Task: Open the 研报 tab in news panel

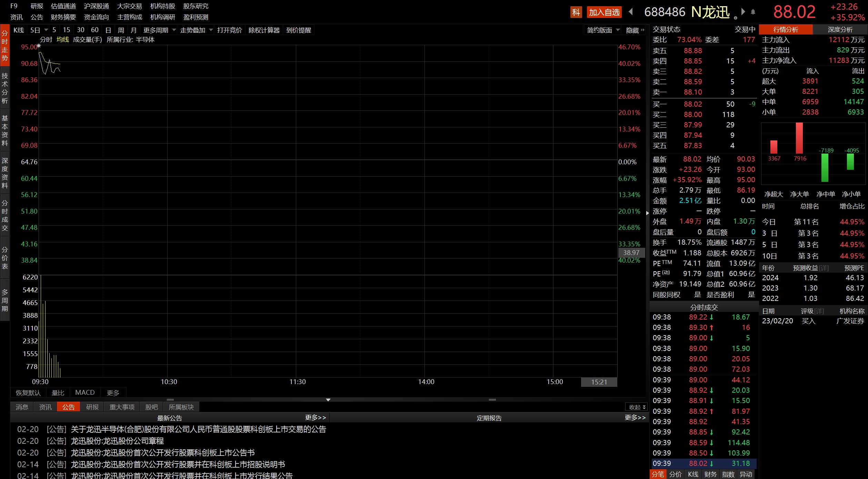Action: click(92, 407)
